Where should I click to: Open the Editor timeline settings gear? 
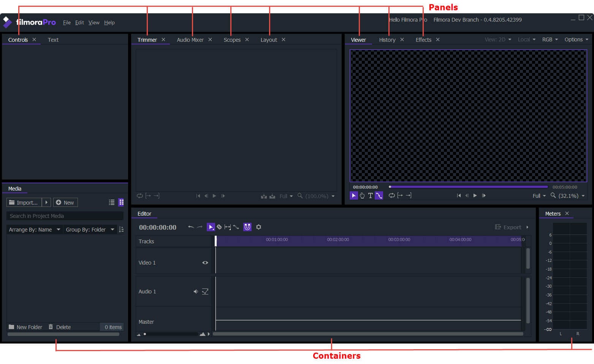coord(258,227)
